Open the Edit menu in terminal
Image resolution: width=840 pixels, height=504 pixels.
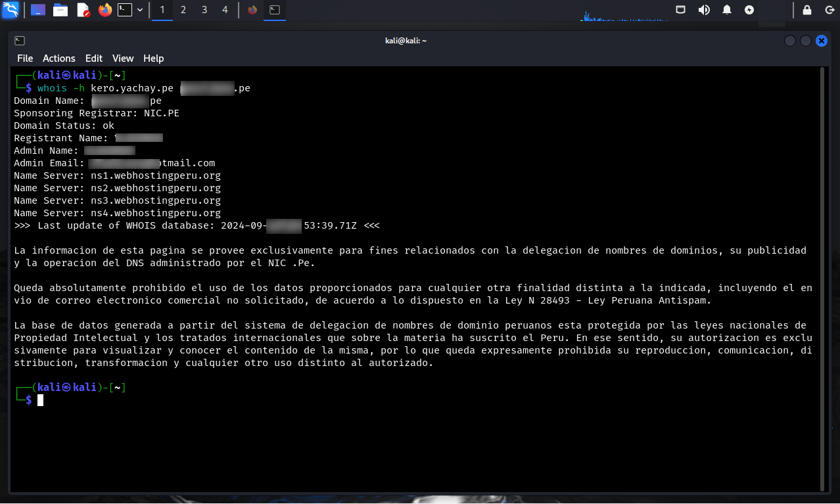tap(94, 58)
